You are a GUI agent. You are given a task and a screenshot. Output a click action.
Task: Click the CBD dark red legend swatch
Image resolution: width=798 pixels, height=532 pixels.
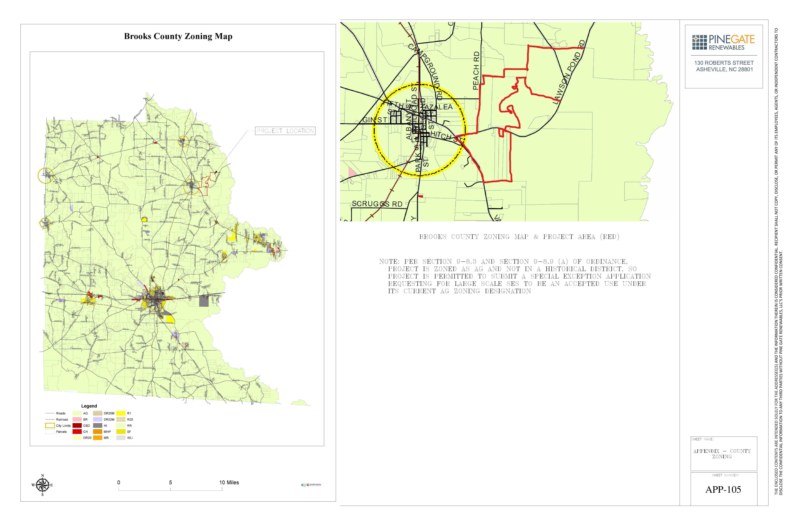pyautogui.click(x=77, y=425)
